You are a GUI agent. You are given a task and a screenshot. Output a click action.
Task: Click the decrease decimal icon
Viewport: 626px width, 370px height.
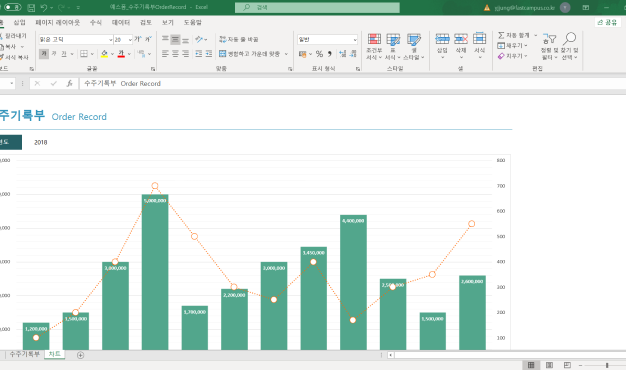353,53
